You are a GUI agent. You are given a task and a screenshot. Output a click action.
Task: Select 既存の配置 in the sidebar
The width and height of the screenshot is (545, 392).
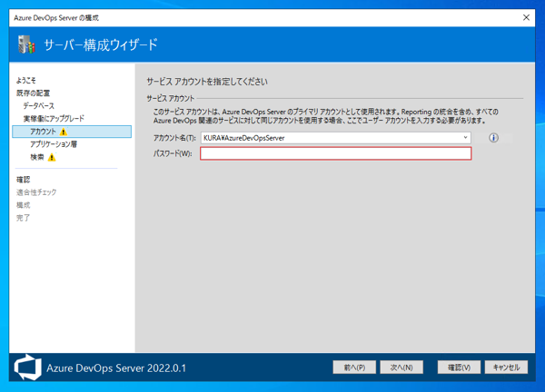coord(33,93)
